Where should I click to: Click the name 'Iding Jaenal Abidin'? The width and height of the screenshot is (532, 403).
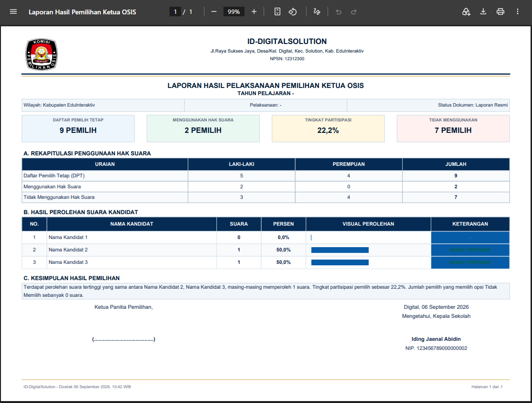point(436,339)
